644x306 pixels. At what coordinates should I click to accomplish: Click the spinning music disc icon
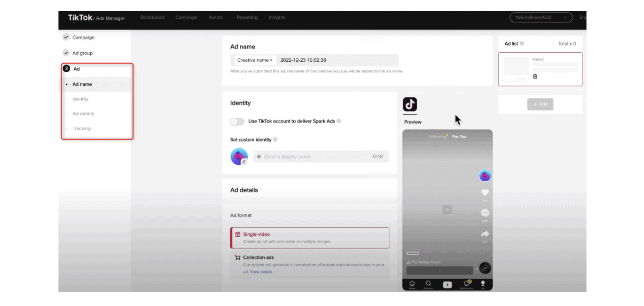(x=485, y=268)
